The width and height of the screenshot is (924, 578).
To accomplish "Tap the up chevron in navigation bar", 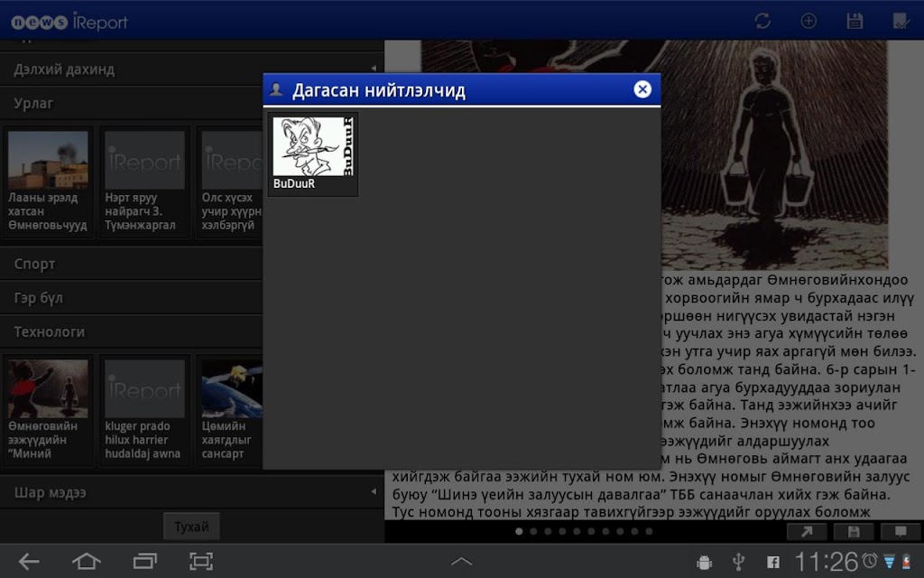I will pyautogui.click(x=461, y=562).
